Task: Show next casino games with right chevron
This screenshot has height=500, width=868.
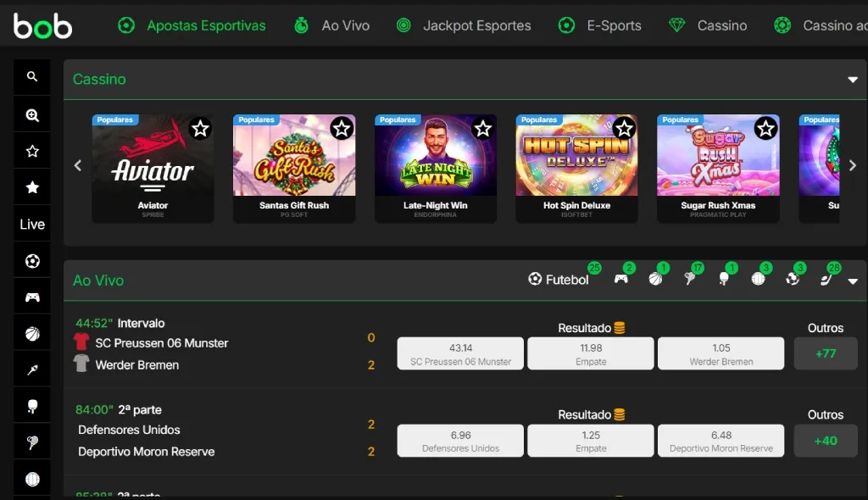Action: 853,165
